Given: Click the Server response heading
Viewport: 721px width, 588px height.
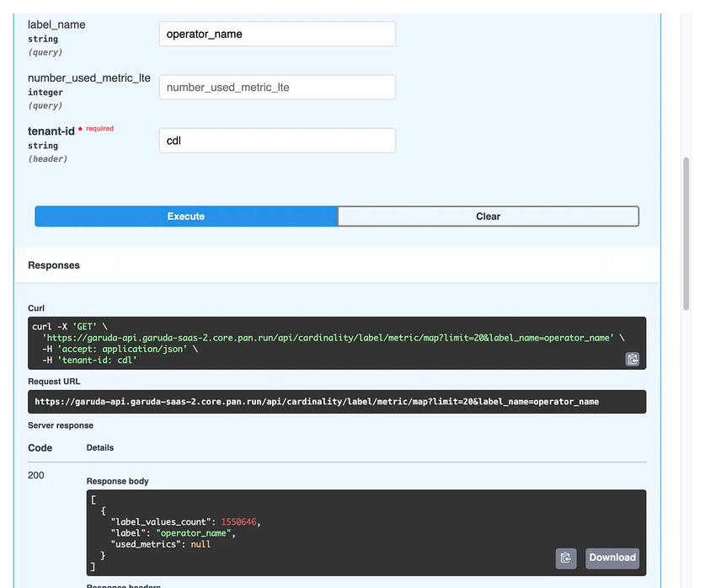Looking at the screenshot, I should tap(61, 425).
